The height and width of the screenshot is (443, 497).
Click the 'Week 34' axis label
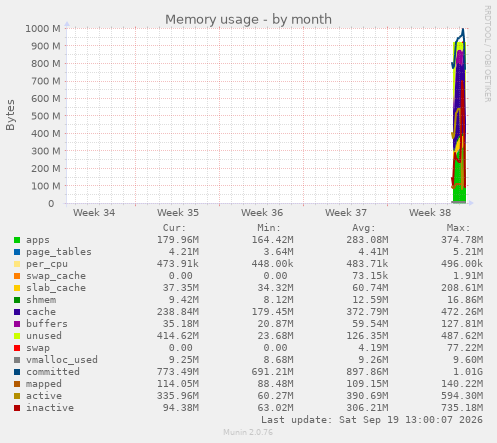(94, 213)
